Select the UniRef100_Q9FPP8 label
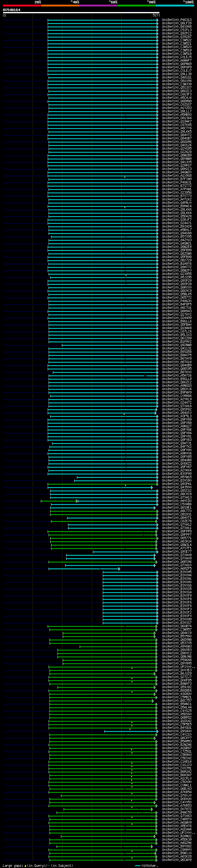 pos(176,531)
